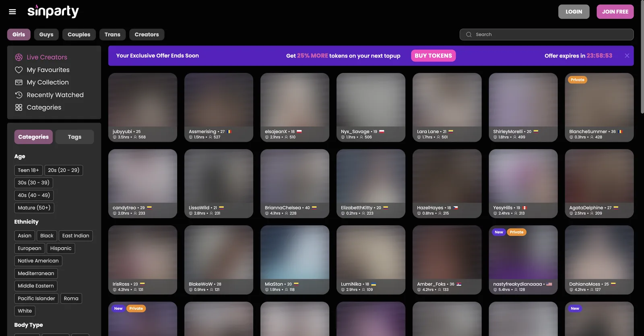
Task: Select the White filter chip
Action: (x=25, y=311)
